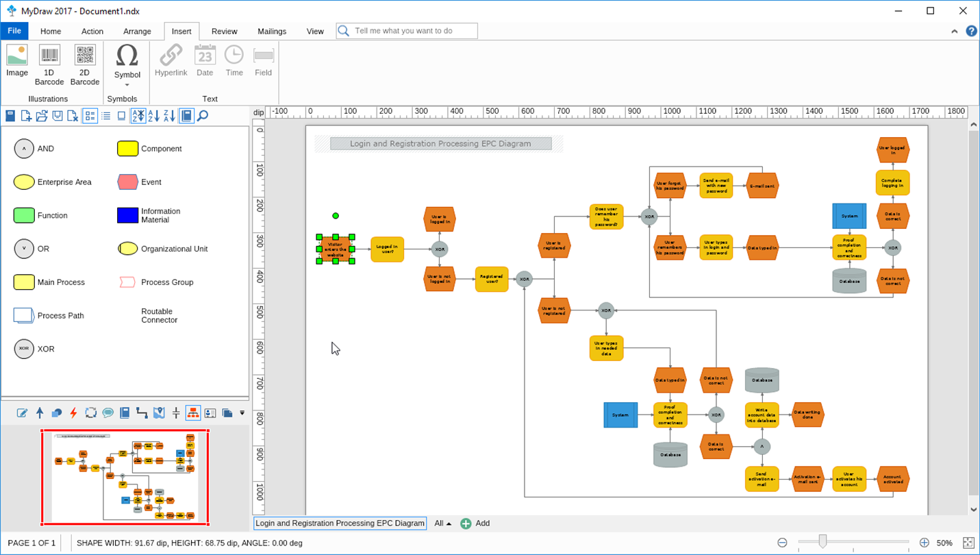
Task: Click the speech bubble icon
Action: click(108, 412)
